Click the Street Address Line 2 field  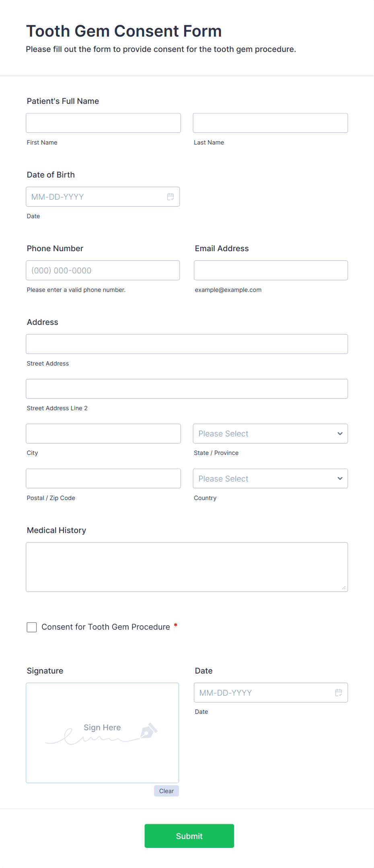coord(187,389)
